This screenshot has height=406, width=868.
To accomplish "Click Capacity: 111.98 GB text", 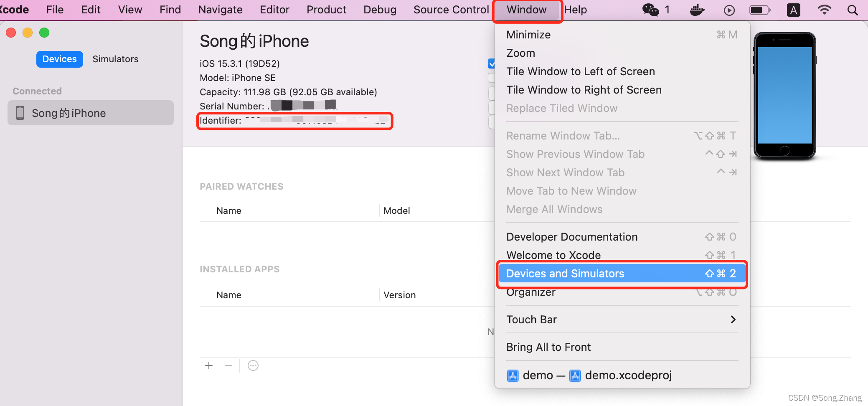I will (288, 92).
